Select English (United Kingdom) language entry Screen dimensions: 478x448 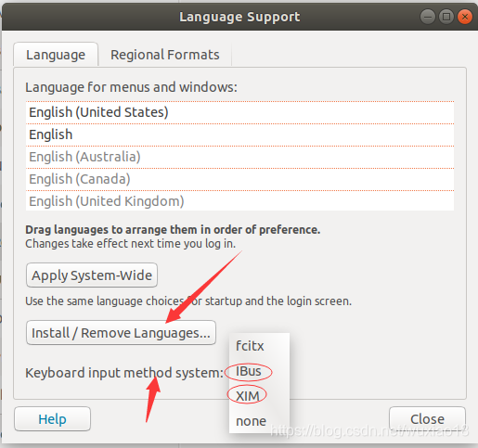pyautogui.click(x=239, y=201)
